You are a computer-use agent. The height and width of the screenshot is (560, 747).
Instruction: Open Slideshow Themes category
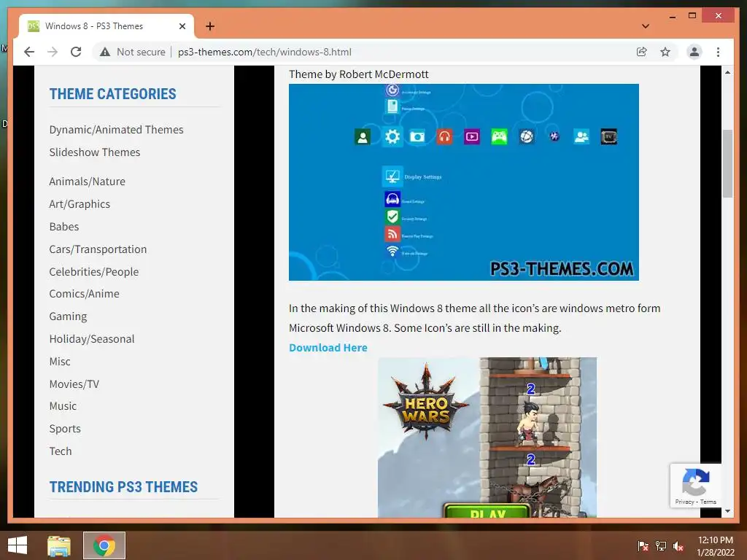(95, 152)
